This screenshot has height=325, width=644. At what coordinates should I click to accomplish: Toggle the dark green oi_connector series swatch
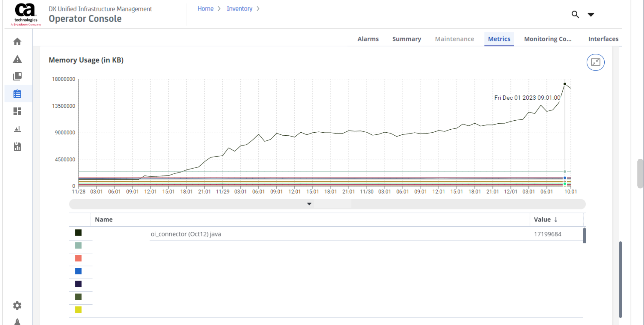coord(78,233)
